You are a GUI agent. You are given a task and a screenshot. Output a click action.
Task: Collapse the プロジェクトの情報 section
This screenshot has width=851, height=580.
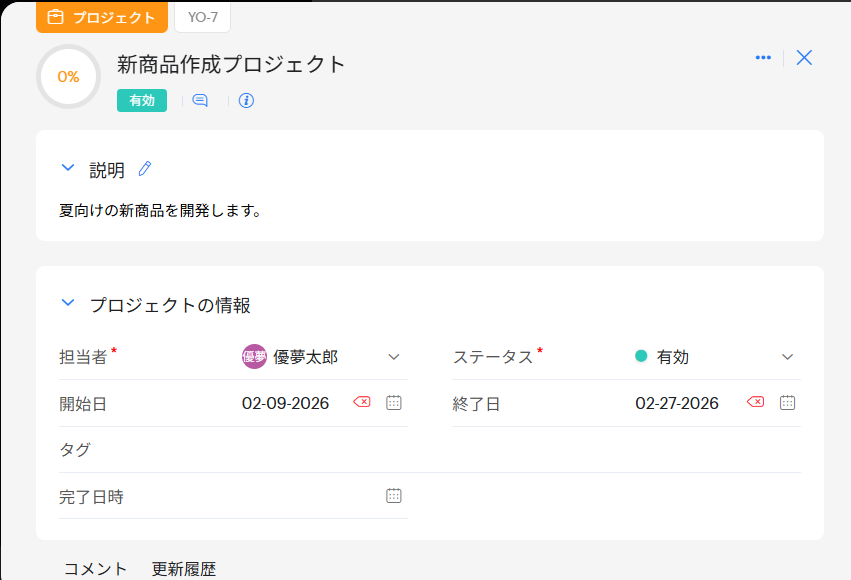pos(68,303)
